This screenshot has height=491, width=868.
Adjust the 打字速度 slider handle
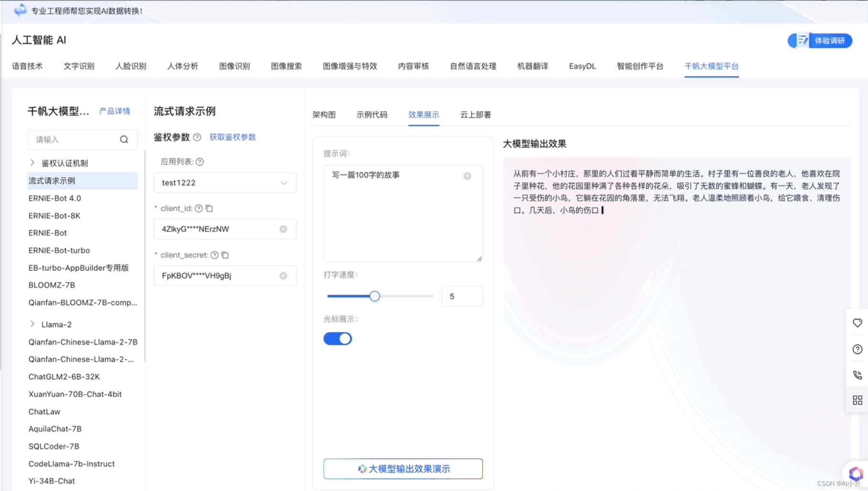[375, 296]
